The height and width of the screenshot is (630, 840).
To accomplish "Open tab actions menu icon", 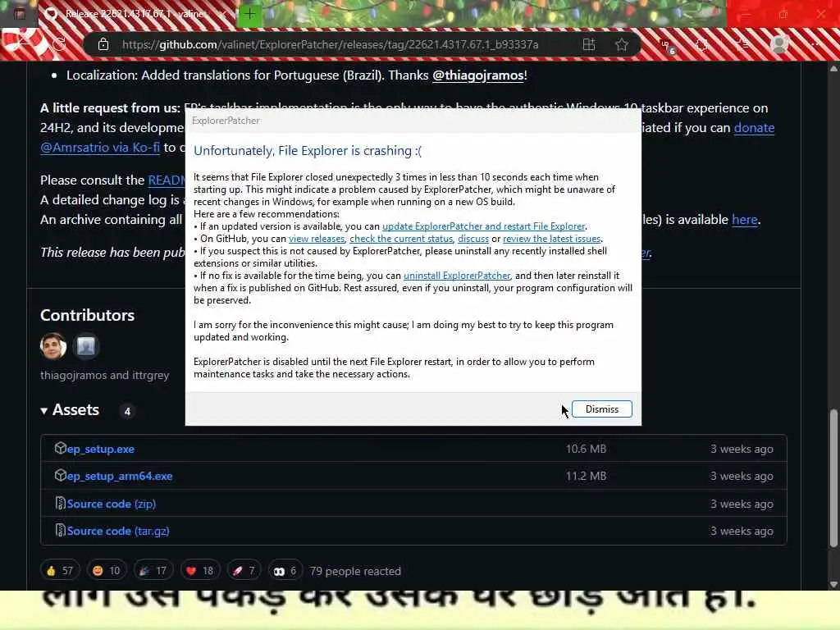I will click(20, 14).
